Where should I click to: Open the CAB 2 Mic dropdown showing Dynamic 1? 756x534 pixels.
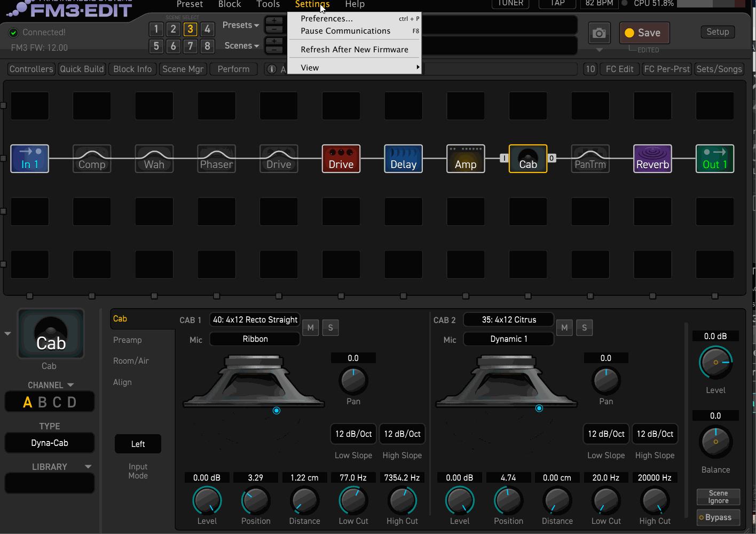[508, 339]
